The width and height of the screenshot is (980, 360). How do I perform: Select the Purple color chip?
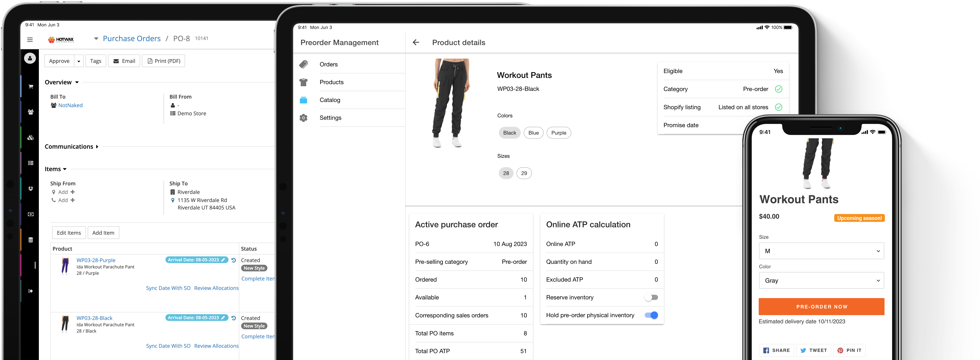click(x=558, y=133)
